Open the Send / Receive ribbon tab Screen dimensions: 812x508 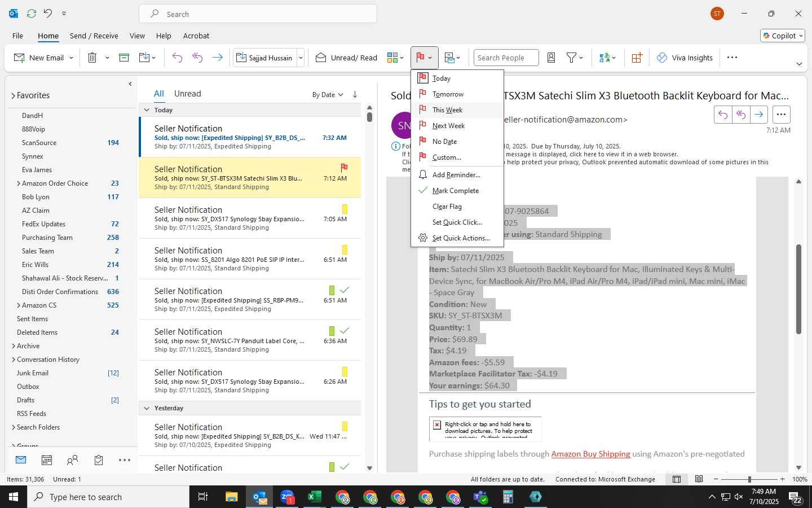(94, 36)
